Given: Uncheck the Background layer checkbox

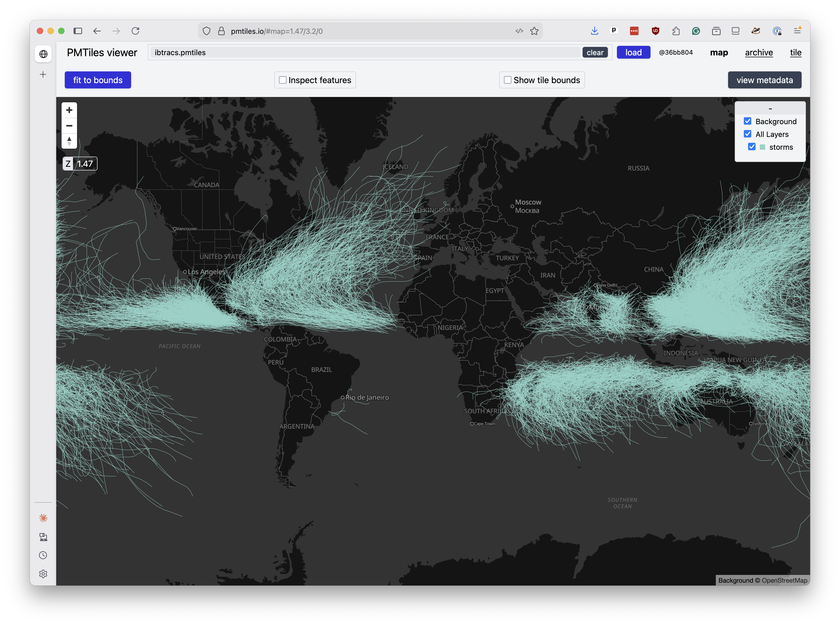Looking at the screenshot, I should [x=747, y=121].
